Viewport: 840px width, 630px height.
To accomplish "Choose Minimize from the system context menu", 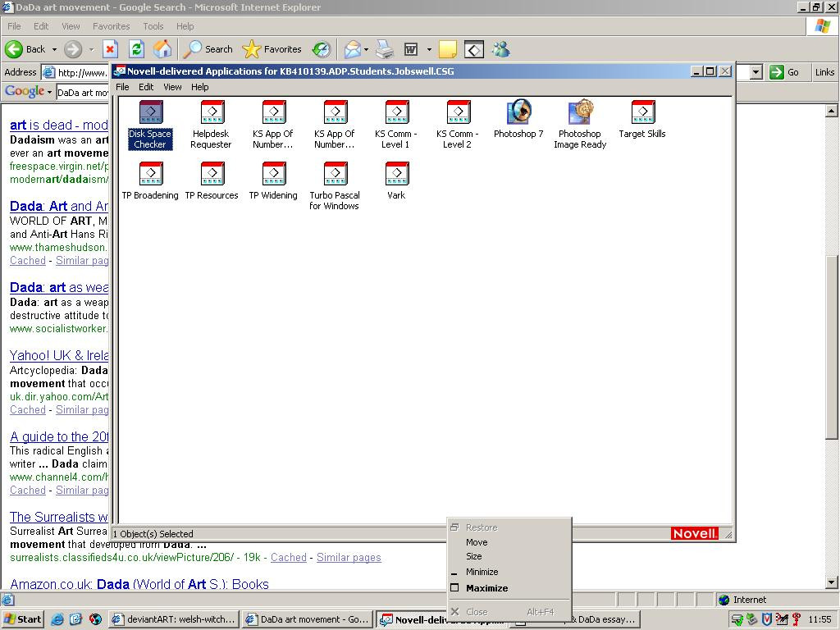I will pos(509,572).
